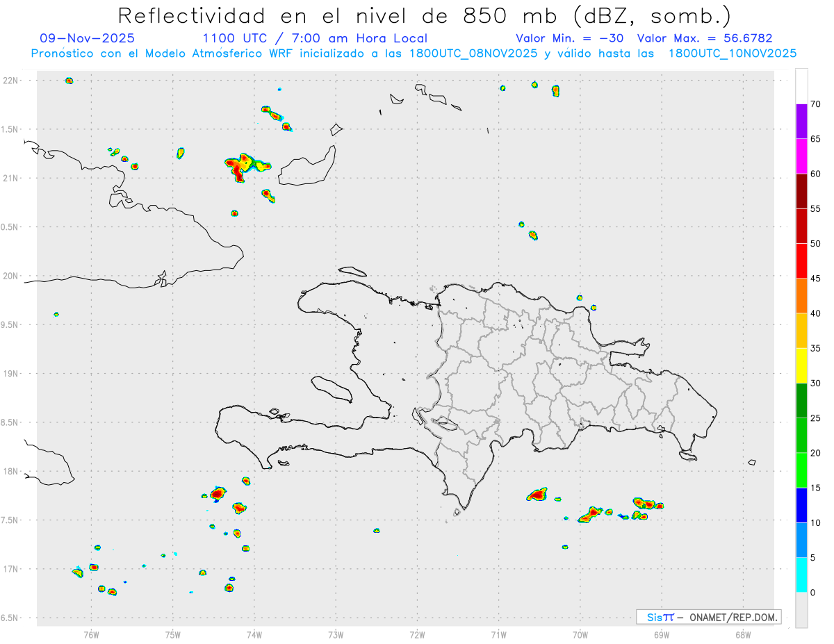Click the red reflectivity cell south of Hispaniola near 70.5W

(537, 495)
